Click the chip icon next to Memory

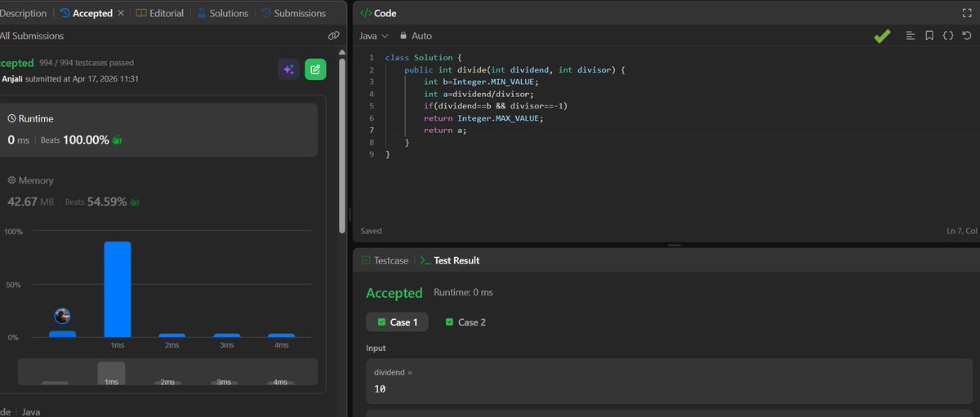tap(12, 180)
